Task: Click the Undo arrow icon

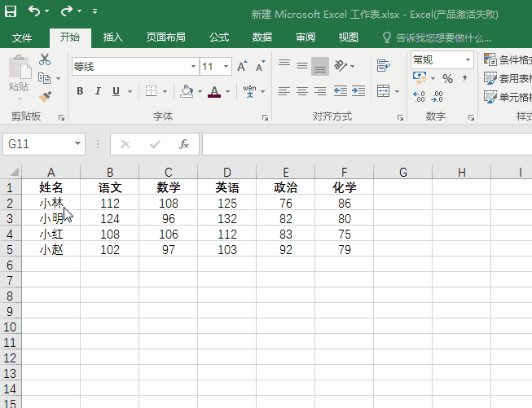Action: 34,11
